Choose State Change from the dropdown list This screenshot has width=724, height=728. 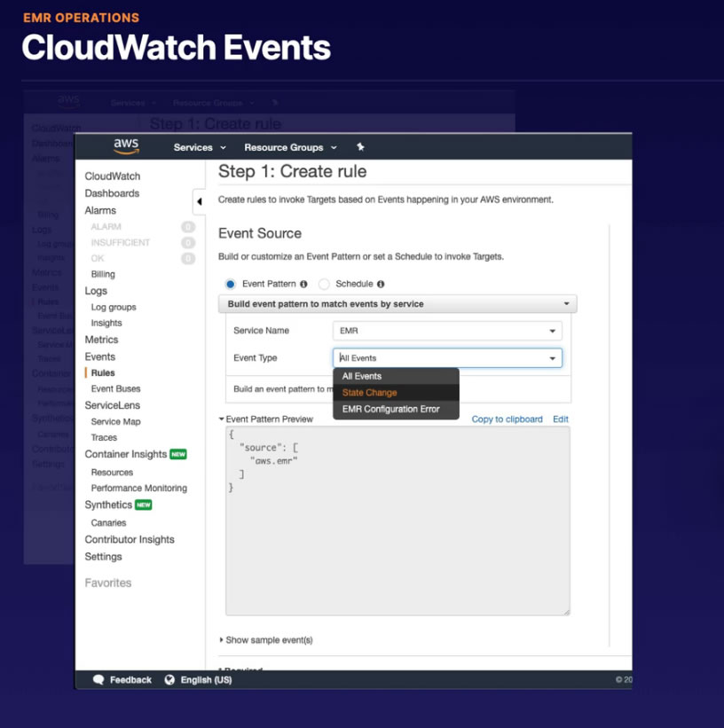point(396,392)
